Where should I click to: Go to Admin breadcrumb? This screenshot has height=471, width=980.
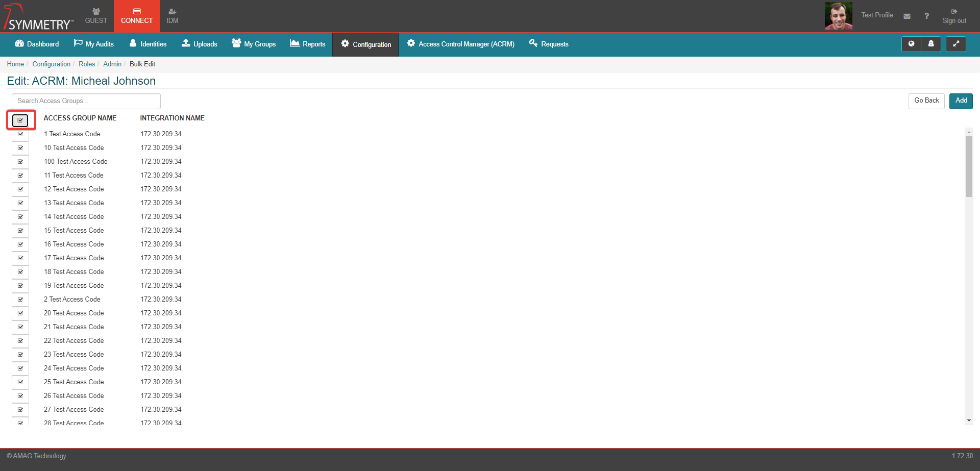point(112,64)
